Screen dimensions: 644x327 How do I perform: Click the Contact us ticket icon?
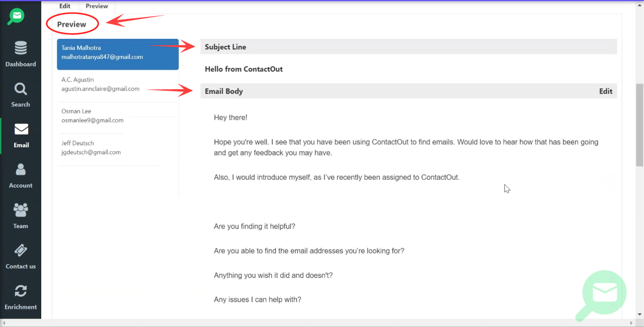coord(21,250)
